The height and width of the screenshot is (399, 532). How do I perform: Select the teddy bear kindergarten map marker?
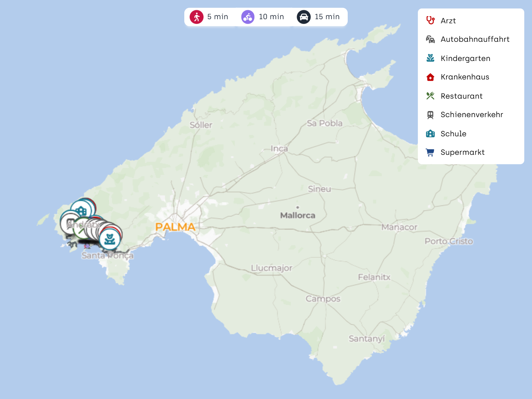tap(110, 239)
